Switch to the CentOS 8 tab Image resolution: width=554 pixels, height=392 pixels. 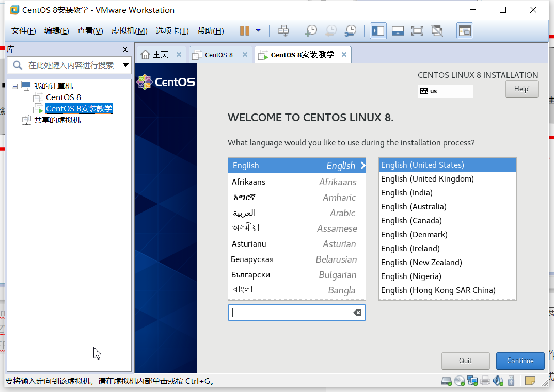click(x=219, y=55)
